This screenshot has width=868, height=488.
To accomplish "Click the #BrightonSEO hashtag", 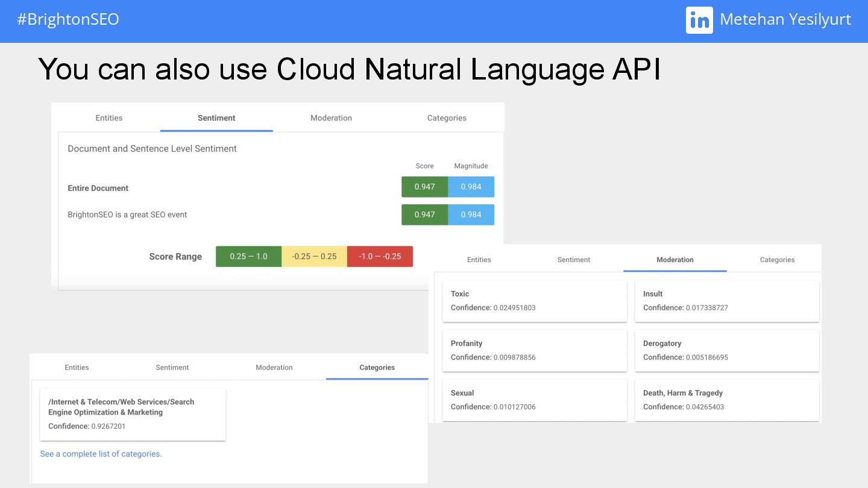I will tap(68, 19).
